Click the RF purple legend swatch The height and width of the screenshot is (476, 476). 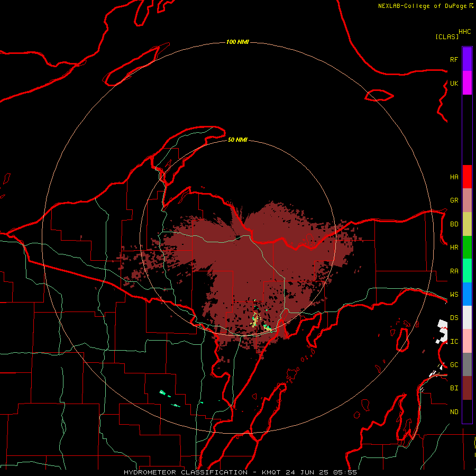[x=467, y=59]
